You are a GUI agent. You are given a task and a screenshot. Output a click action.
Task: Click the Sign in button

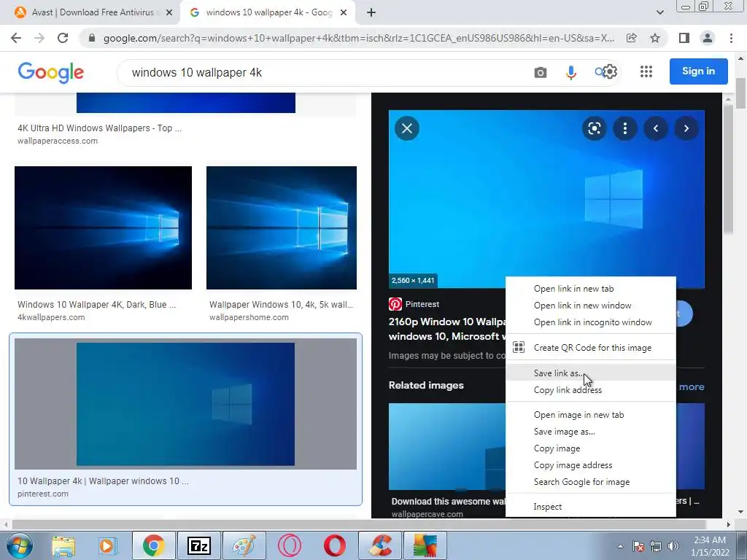(x=698, y=71)
